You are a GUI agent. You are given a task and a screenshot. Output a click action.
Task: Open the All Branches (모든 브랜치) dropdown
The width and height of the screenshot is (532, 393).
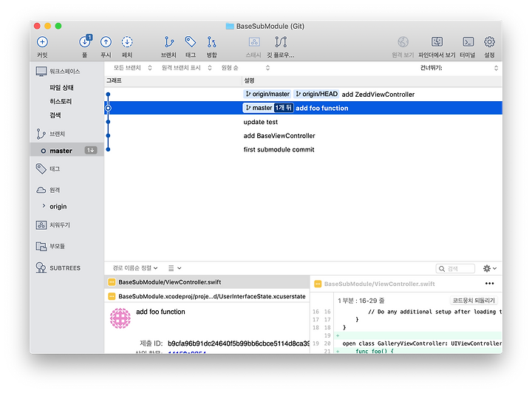point(133,68)
